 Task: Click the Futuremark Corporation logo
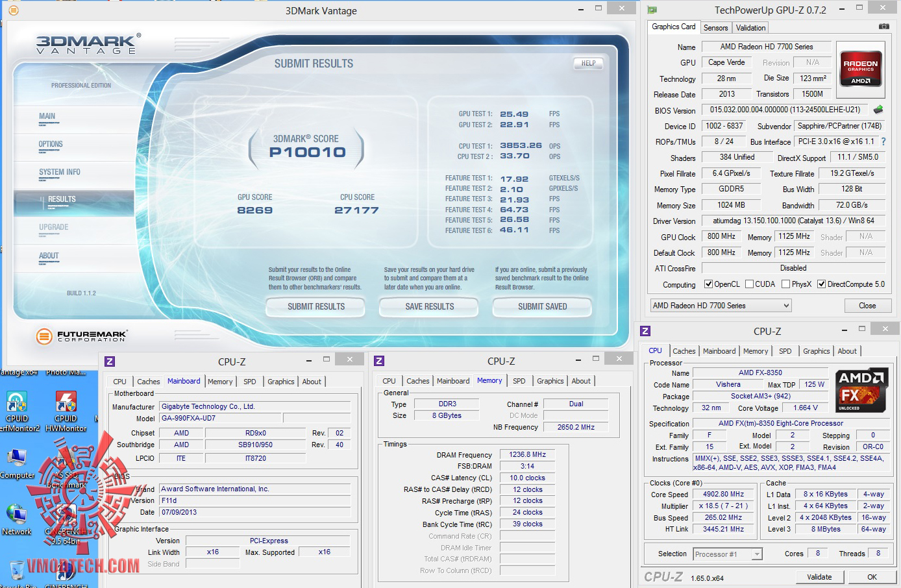(x=82, y=336)
